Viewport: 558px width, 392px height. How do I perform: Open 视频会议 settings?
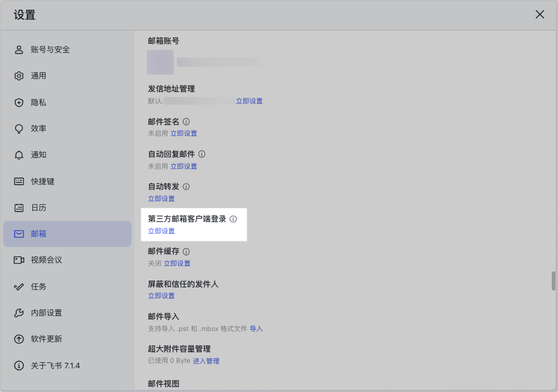click(67, 260)
